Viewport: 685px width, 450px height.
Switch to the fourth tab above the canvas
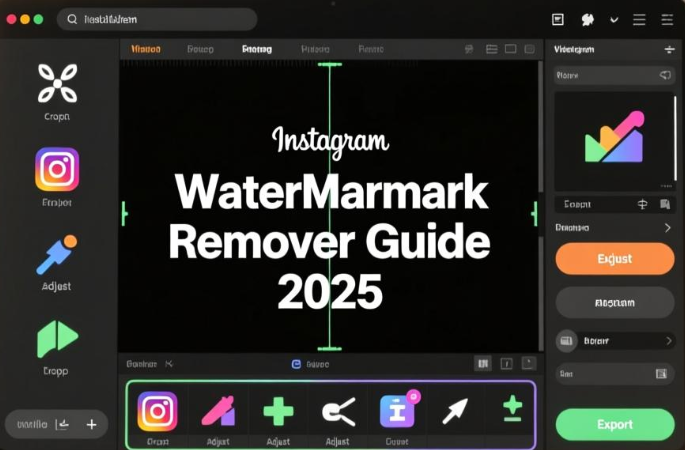(x=315, y=49)
